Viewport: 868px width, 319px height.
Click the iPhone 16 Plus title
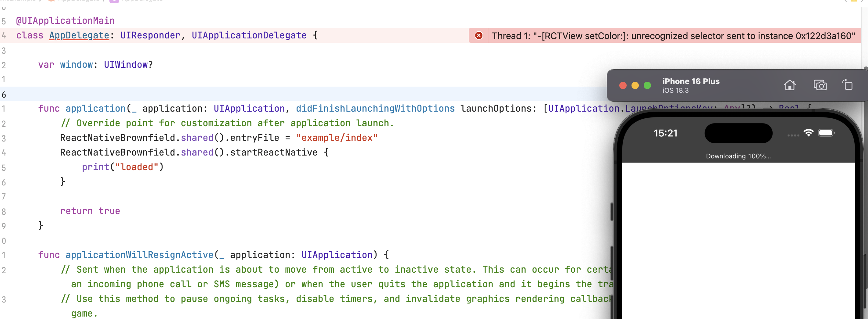pos(691,81)
